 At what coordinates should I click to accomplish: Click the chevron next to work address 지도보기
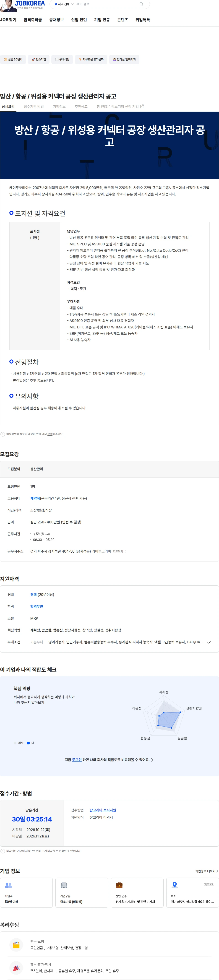coord(126,551)
